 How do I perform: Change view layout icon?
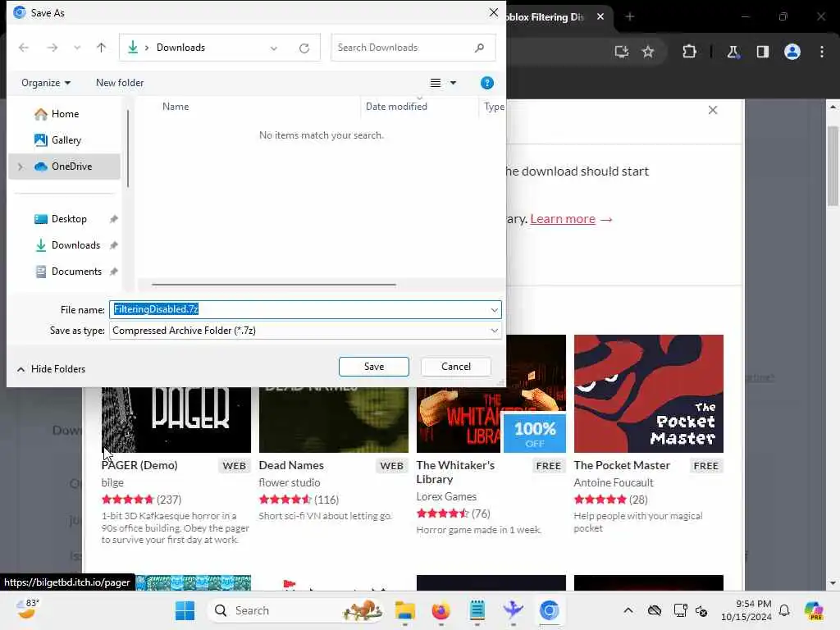(436, 83)
